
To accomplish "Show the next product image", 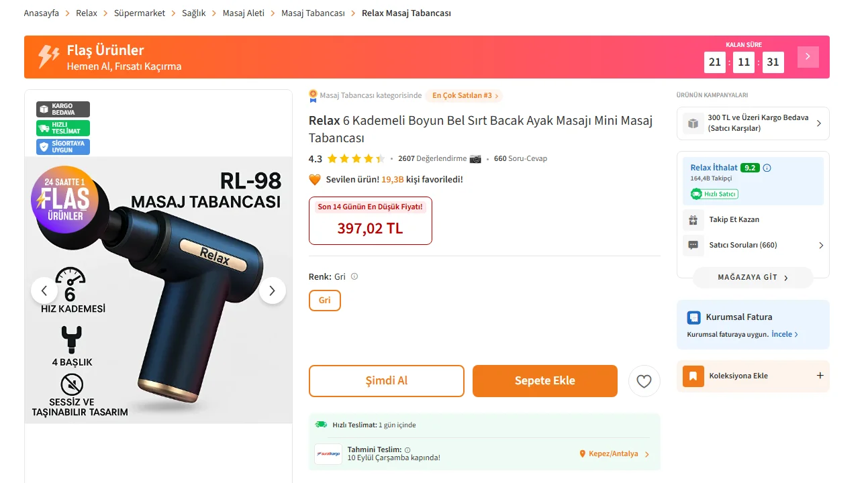I will (x=272, y=290).
